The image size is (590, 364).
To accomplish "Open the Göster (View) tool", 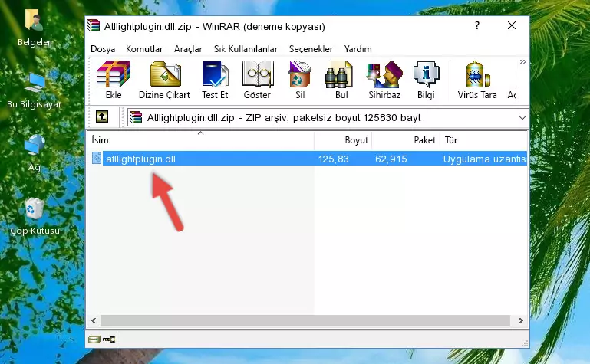I will tap(257, 80).
